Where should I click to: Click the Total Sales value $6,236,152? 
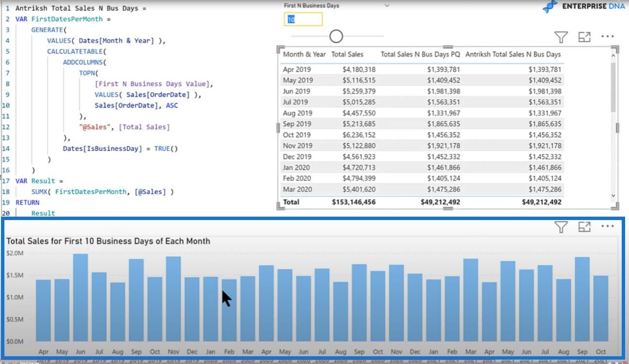click(359, 135)
